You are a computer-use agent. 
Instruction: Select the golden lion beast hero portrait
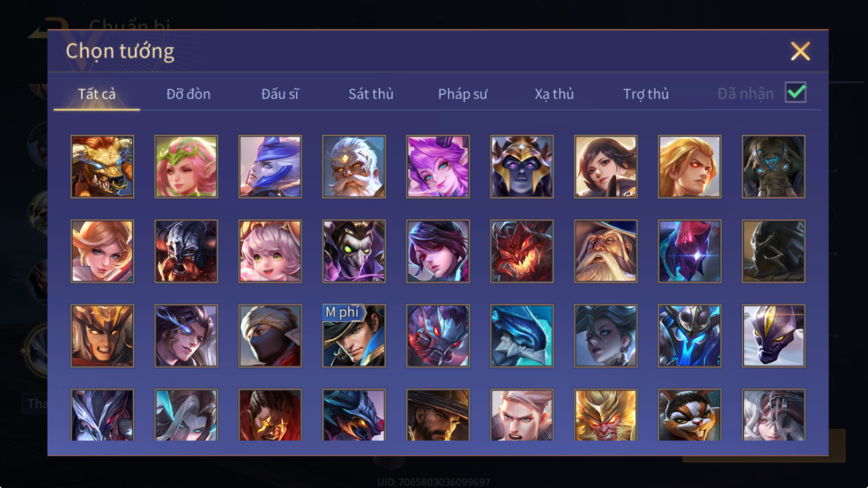click(x=102, y=167)
